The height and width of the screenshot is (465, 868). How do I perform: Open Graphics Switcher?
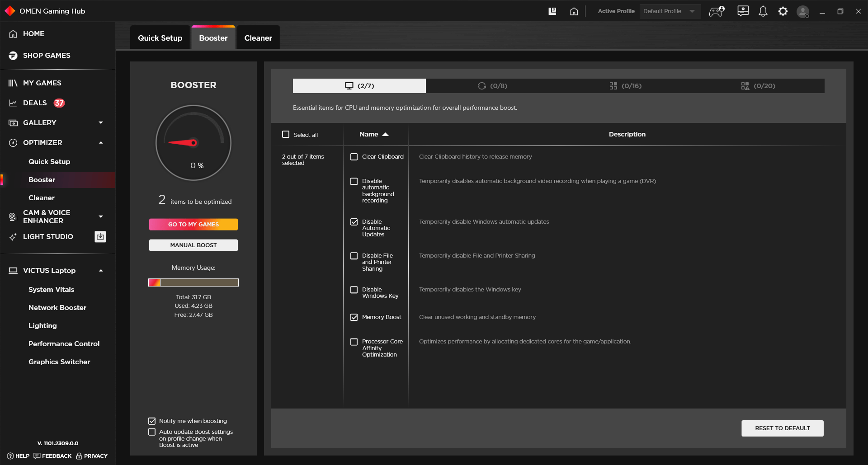coord(59,362)
